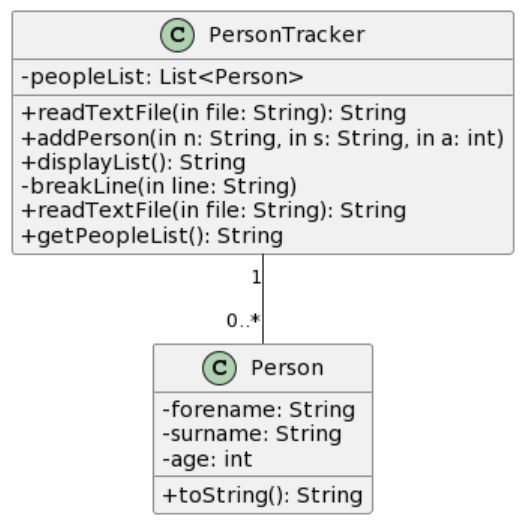Click the toString method
The image size is (520, 529).
coord(262,496)
